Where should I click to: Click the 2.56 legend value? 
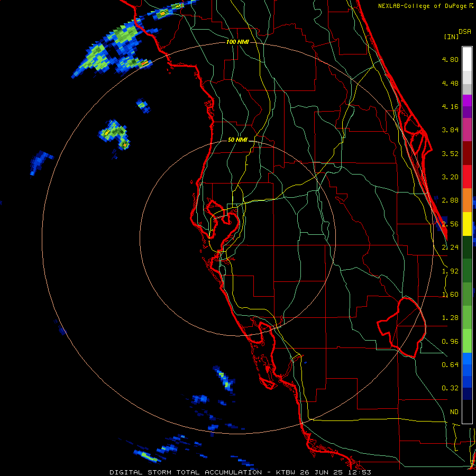(450, 224)
